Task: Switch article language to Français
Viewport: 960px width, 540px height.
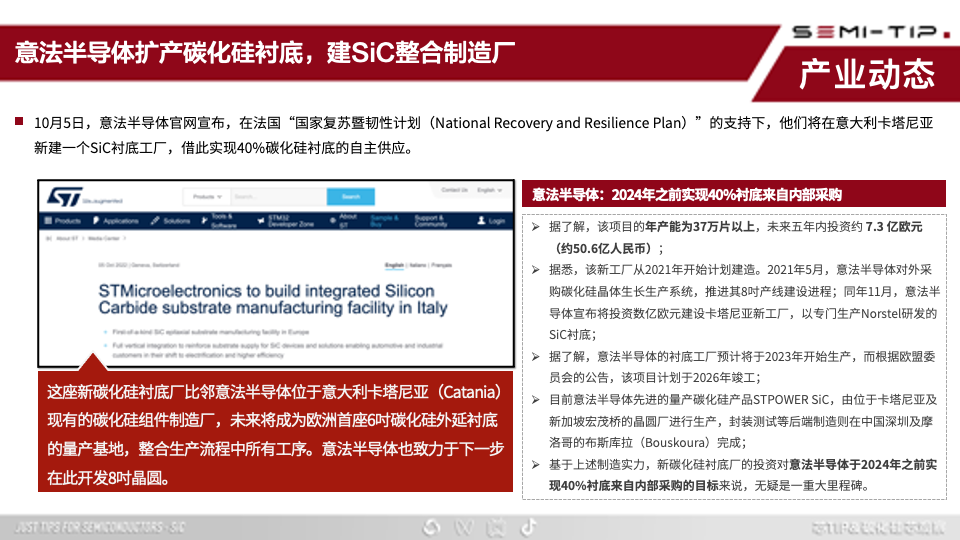Action: coord(441,265)
